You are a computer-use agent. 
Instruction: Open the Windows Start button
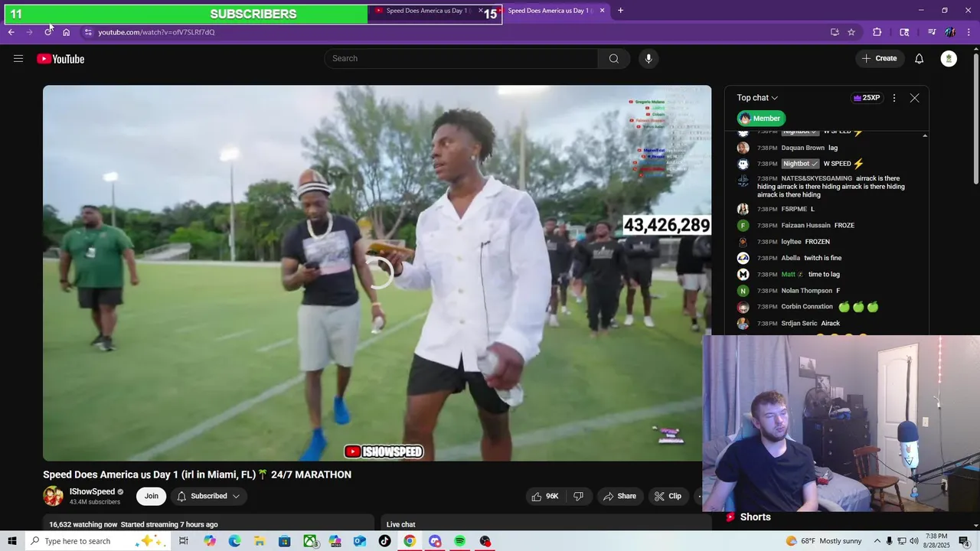click(x=12, y=541)
